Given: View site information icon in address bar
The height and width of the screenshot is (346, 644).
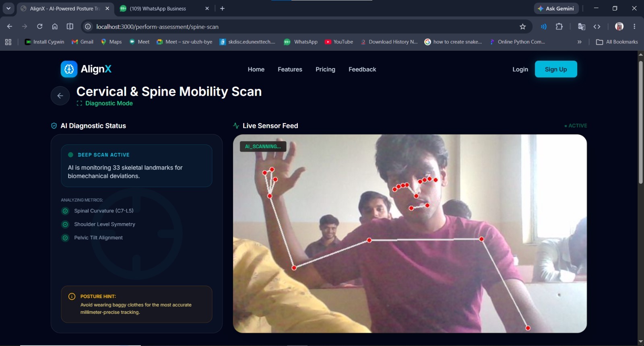Looking at the screenshot, I should pyautogui.click(x=88, y=27).
